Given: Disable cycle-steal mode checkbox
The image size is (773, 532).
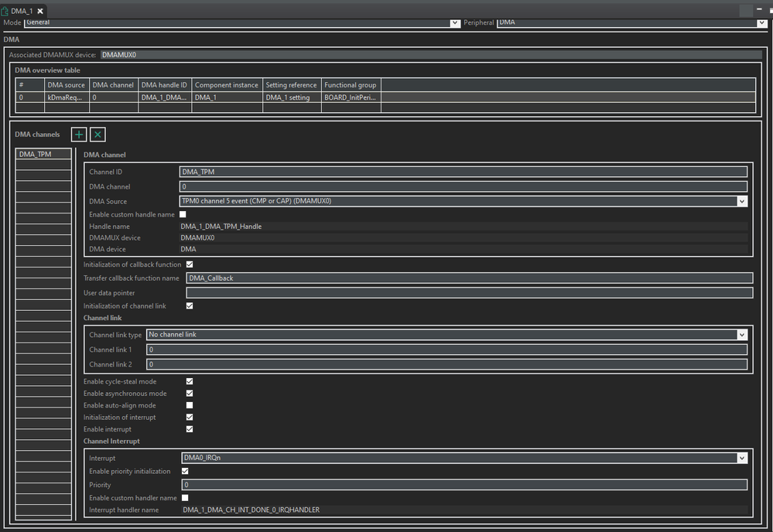Looking at the screenshot, I should pyautogui.click(x=190, y=381).
